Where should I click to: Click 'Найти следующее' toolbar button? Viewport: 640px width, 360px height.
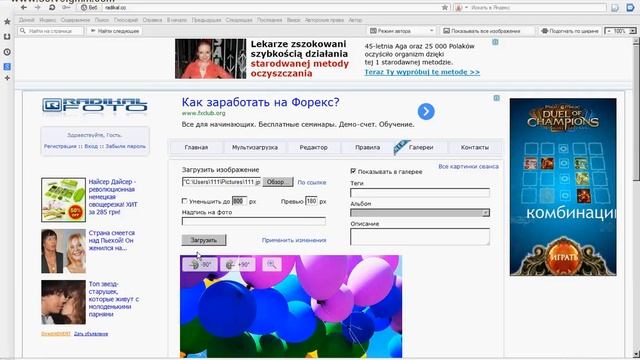114,31
